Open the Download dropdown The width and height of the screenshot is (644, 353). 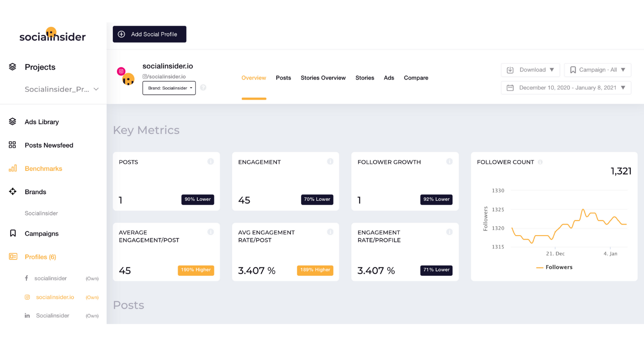point(530,70)
